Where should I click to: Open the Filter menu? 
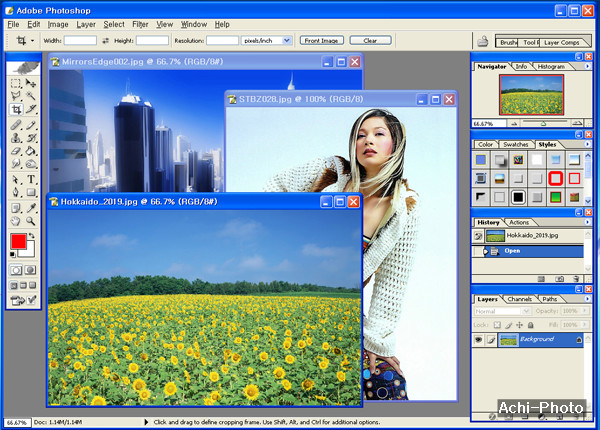point(140,24)
